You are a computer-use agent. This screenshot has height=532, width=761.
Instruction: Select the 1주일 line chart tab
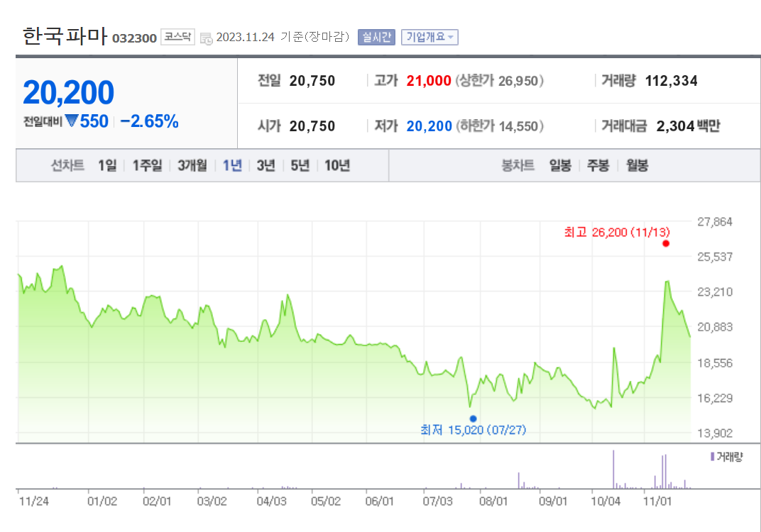coord(147,165)
